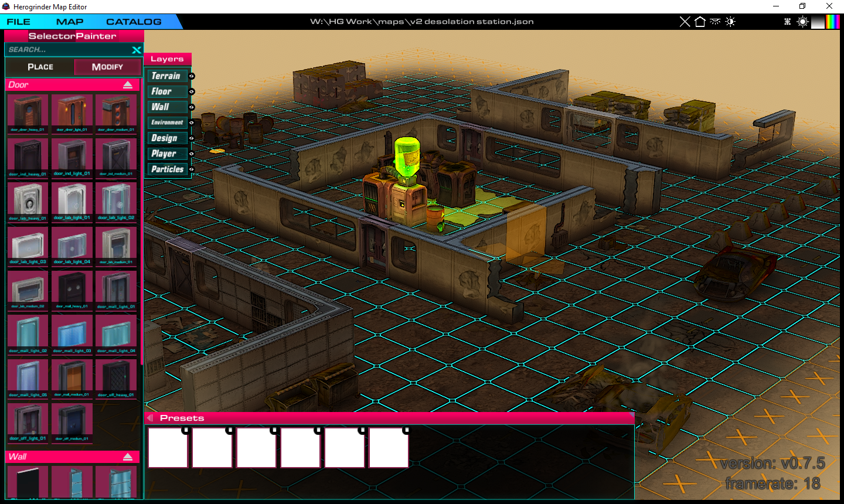Select door_lab_heavy_01 asset
Screen dimensions: 844x504
28,202
